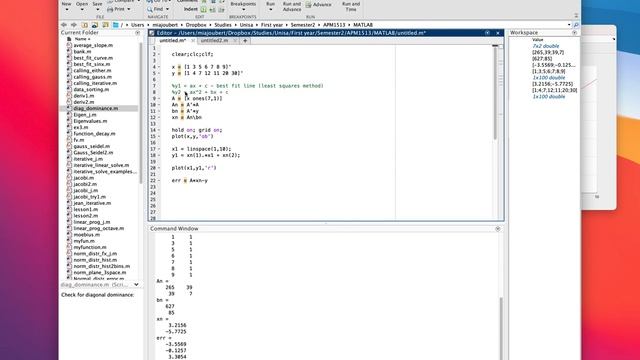Open Workspace panel actions menu
Viewport: 640px width, 360px height.
pyautogui.click(x=574, y=33)
